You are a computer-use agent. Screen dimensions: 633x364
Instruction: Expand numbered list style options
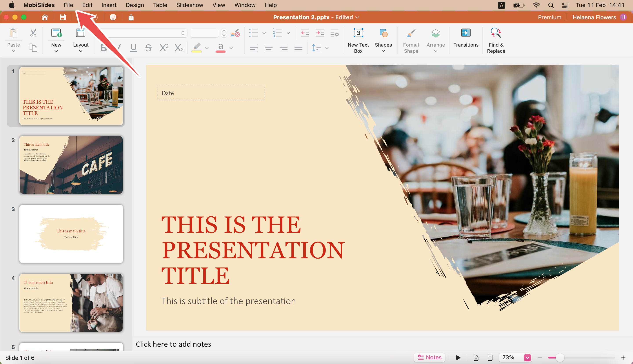288,33
